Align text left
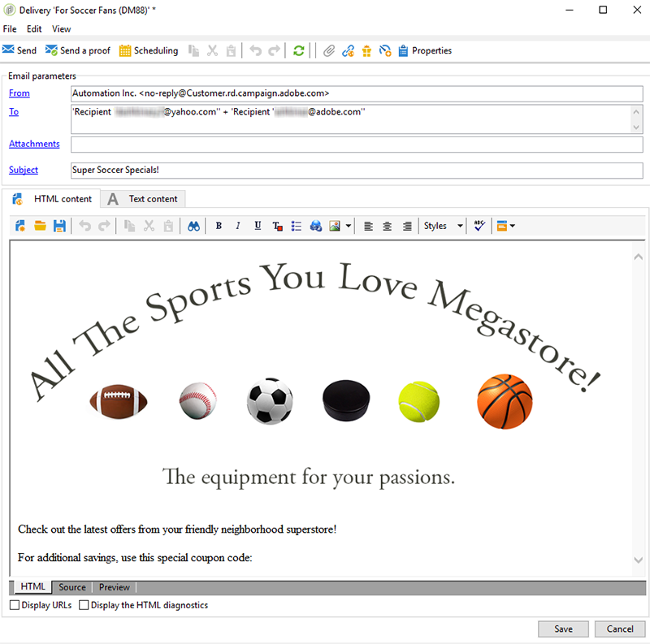 pos(368,226)
